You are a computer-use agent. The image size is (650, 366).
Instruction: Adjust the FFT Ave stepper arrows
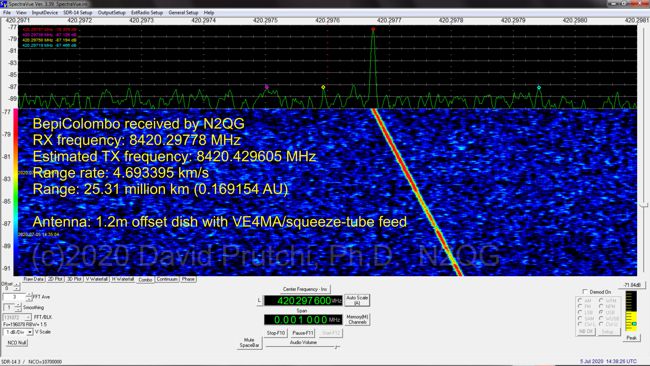pyautogui.click(x=29, y=297)
